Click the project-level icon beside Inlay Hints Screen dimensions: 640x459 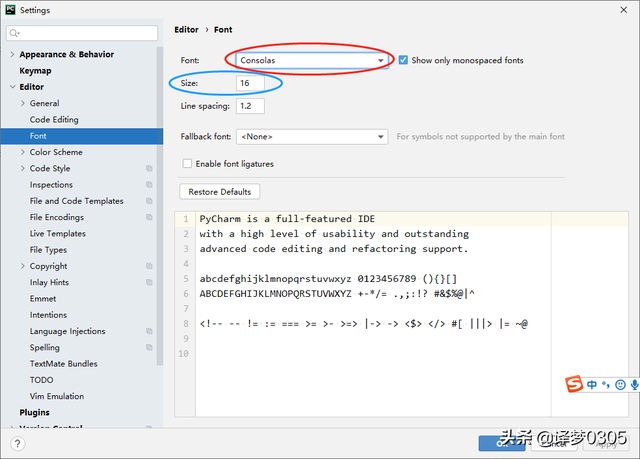tap(149, 282)
